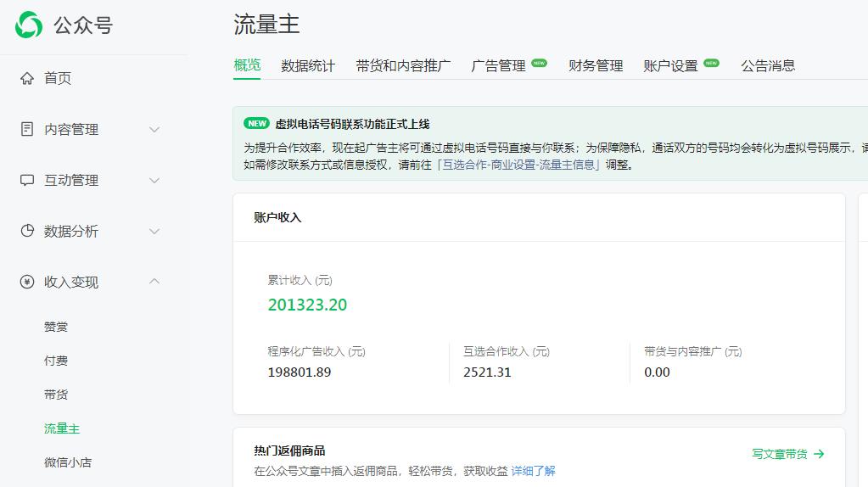Click the home icon beside 首页

tap(27, 78)
